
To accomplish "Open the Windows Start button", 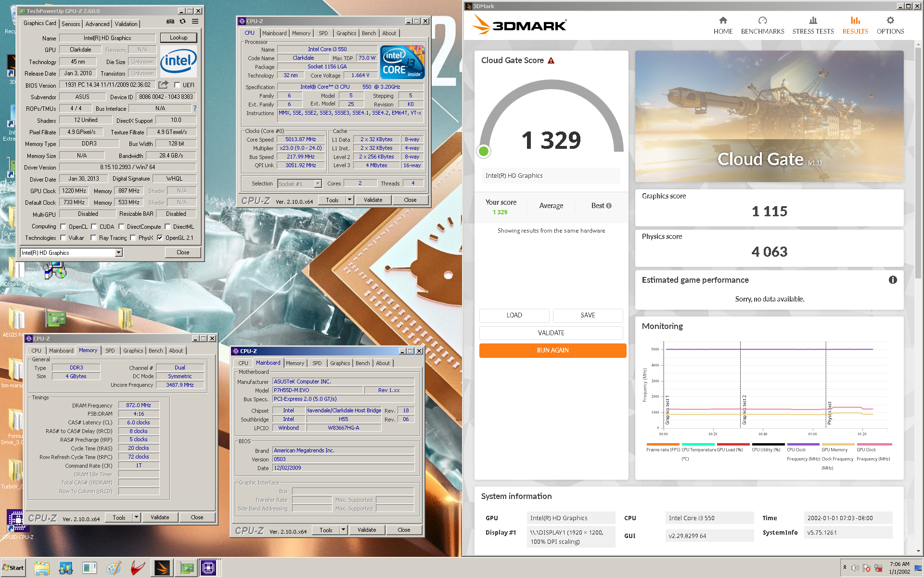I will [x=13, y=568].
